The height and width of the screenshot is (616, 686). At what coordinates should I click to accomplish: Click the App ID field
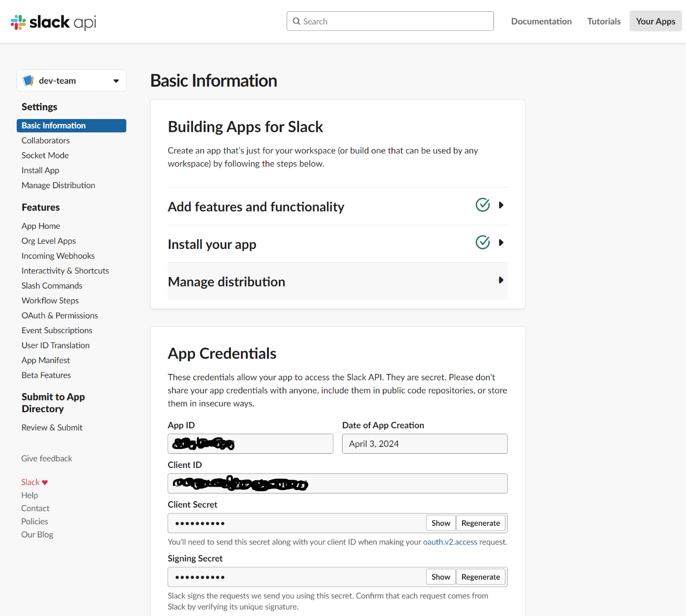click(x=250, y=444)
